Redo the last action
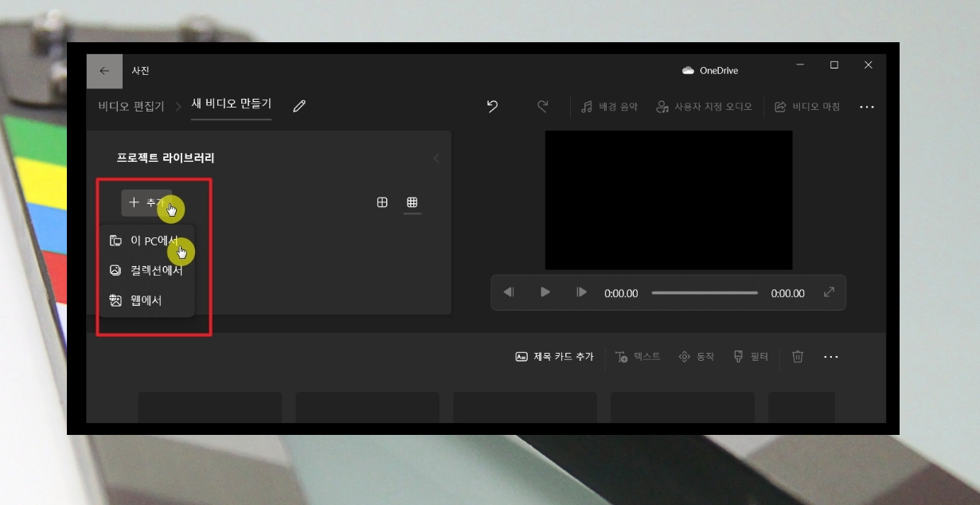 [543, 106]
